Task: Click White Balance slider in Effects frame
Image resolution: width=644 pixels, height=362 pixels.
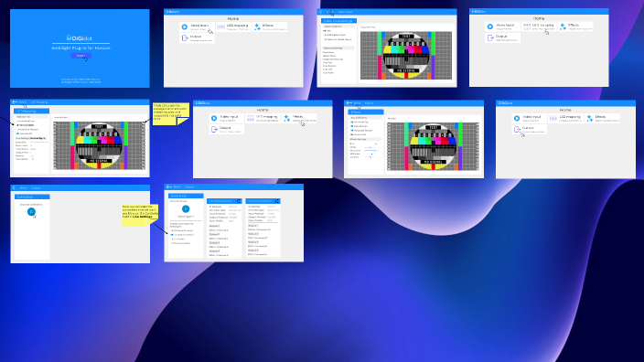Action: [371, 154]
